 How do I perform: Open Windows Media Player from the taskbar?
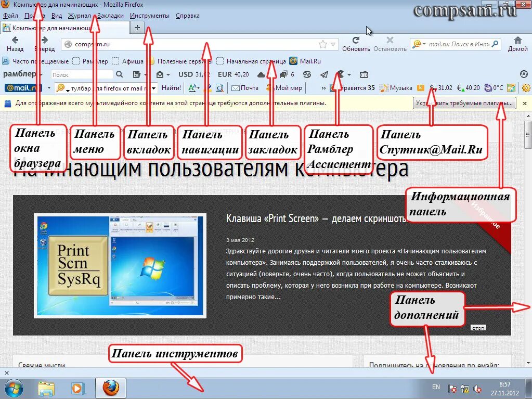pyautogui.click(x=77, y=389)
